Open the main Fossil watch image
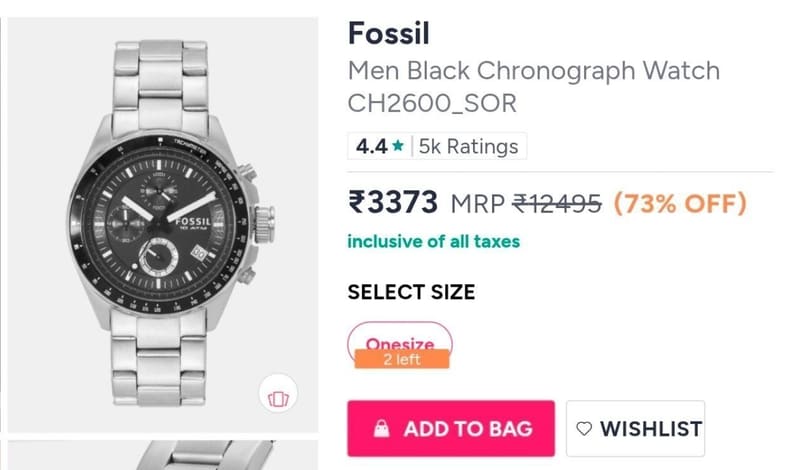 coord(163,225)
